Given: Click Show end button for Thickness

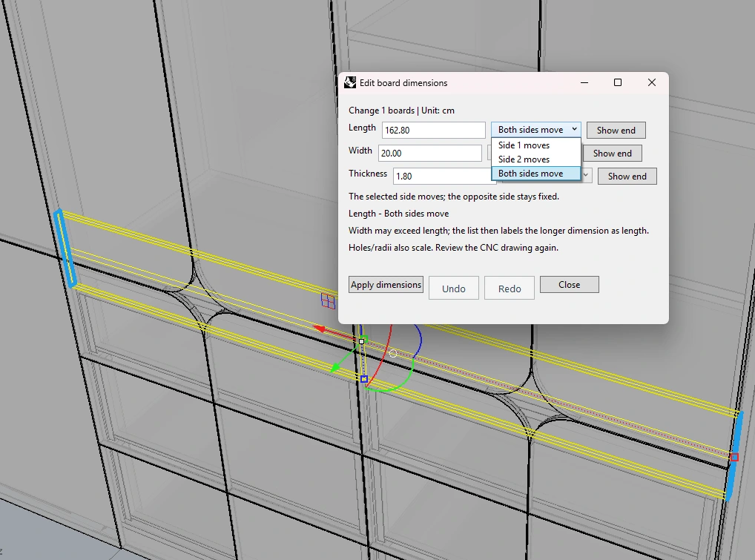Looking at the screenshot, I should point(627,177).
